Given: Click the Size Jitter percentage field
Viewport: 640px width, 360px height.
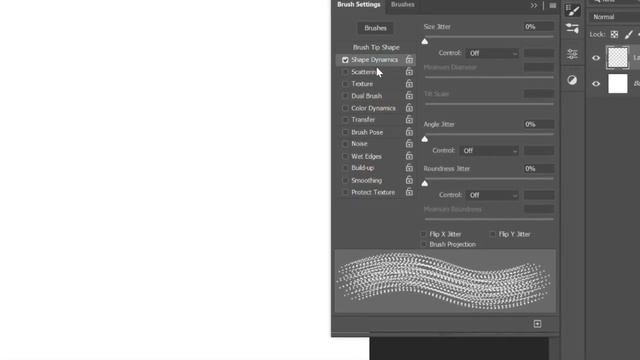Looking at the screenshot, I should coord(538,27).
